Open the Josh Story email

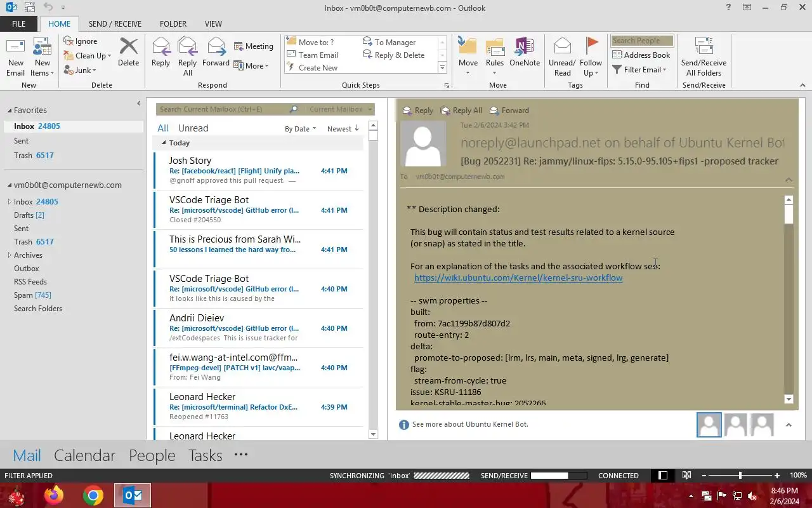(x=259, y=170)
